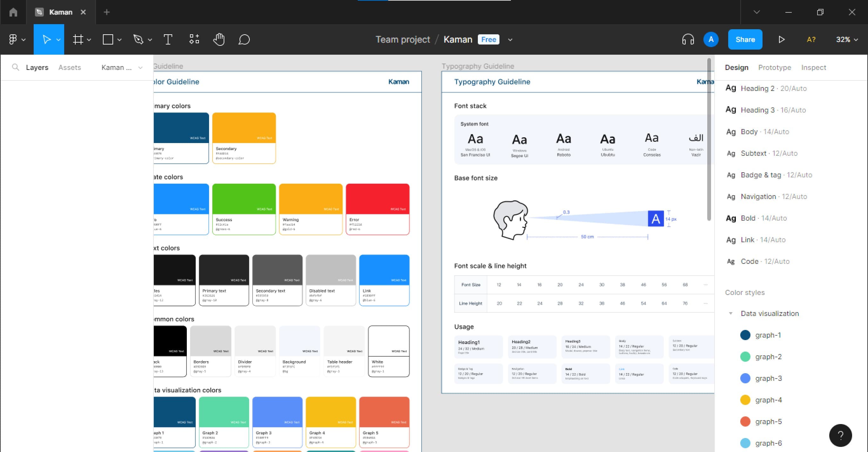
Task: Present the prototype with play icon
Action: (782, 39)
